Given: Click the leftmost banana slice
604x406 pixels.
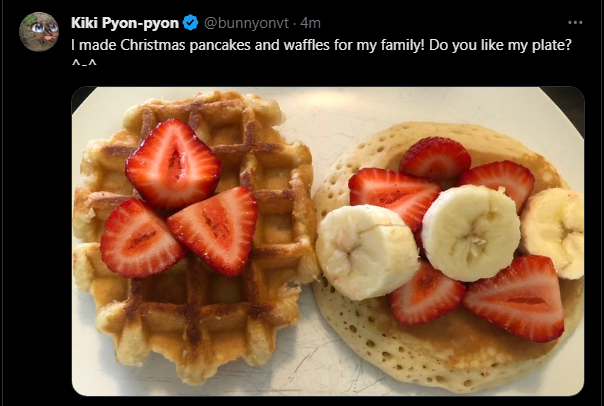Looking at the screenshot, I should [367, 252].
